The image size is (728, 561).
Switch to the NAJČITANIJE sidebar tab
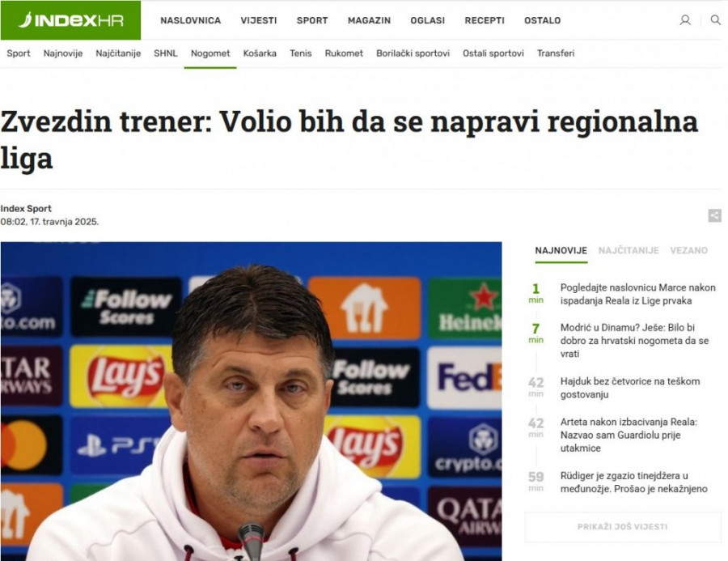pyautogui.click(x=629, y=250)
